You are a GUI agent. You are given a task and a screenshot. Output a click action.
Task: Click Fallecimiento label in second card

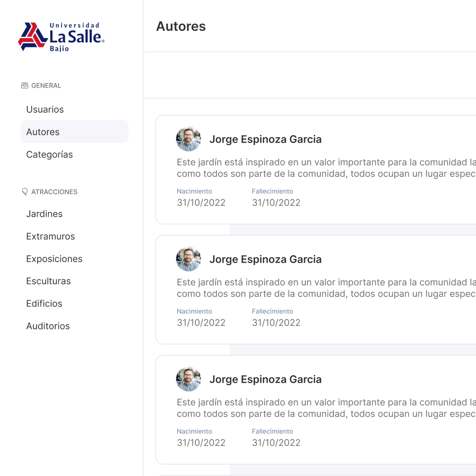pos(272,311)
